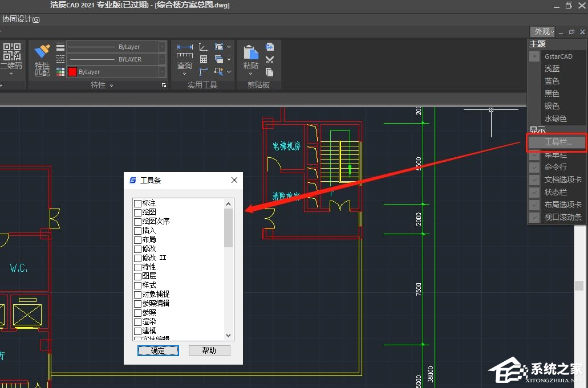Tick the 图层 checkbox in 工具条 dialog
588x388 pixels.
[137, 276]
